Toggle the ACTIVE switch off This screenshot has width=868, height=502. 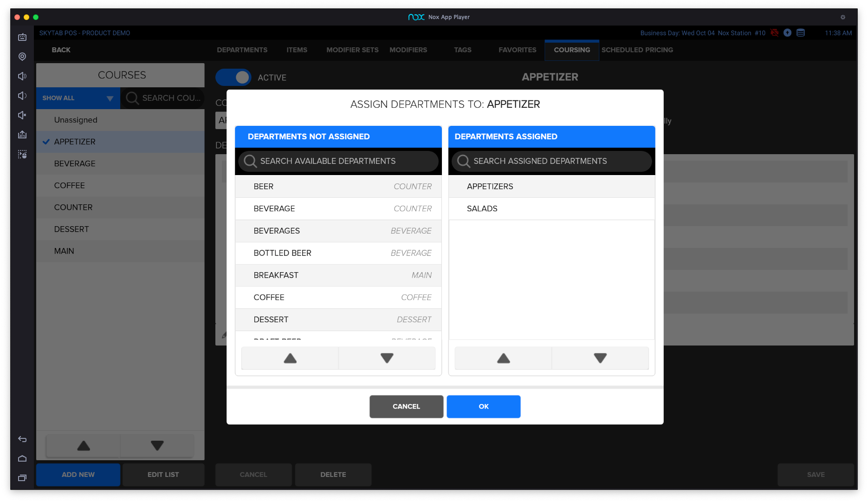click(233, 78)
